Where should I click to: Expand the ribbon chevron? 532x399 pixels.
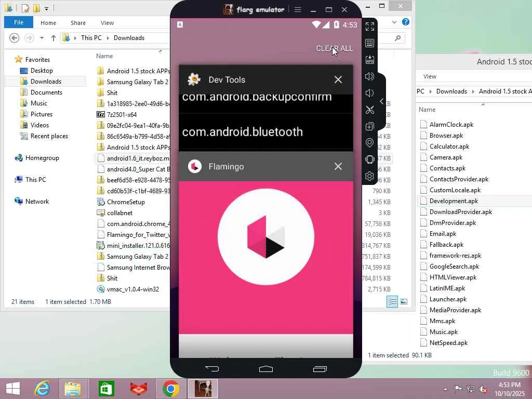(x=394, y=22)
